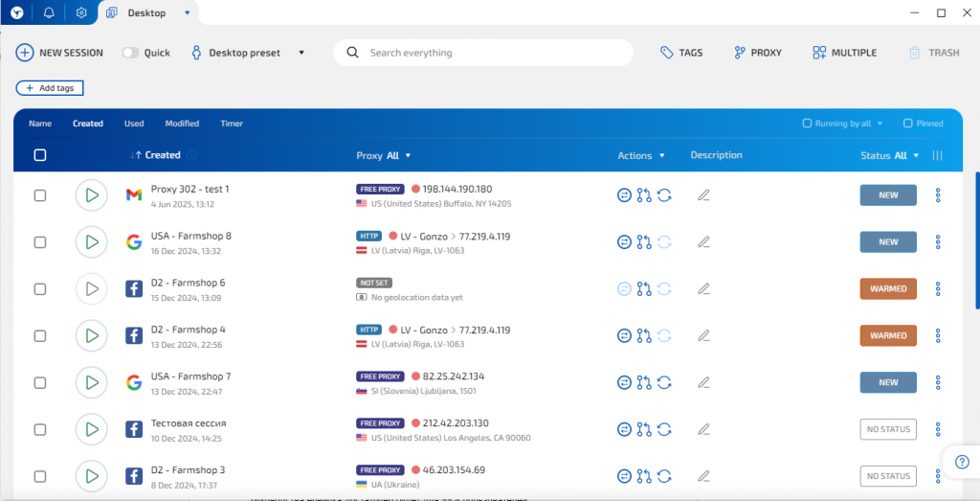Click the notifications bell icon
The height and width of the screenshot is (501, 980).
[50, 12]
